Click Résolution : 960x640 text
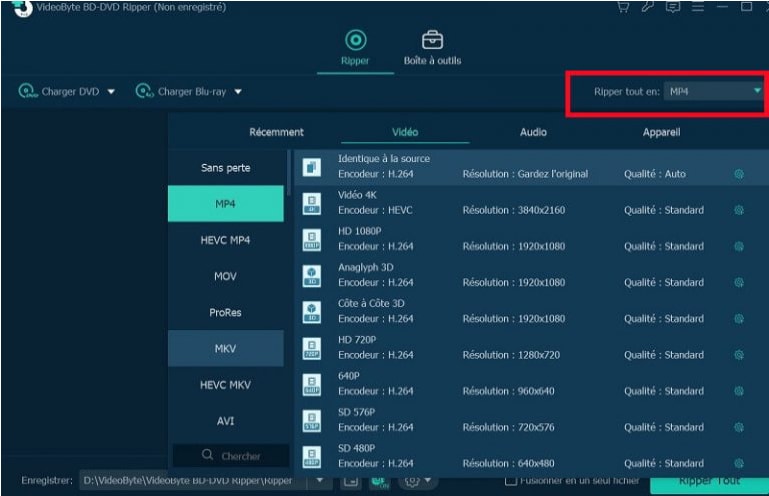 pos(508,391)
